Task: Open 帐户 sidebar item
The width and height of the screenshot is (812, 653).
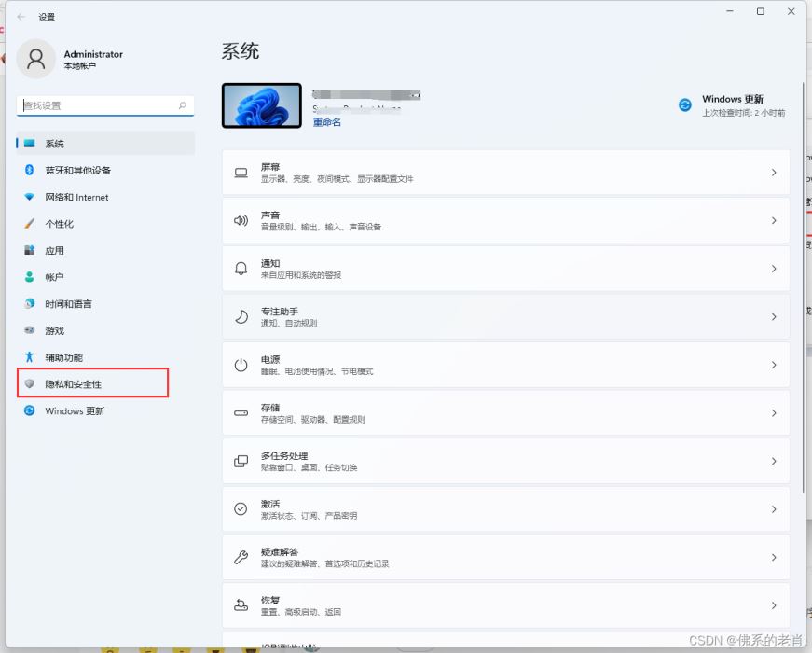Action: (x=105, y=277)
